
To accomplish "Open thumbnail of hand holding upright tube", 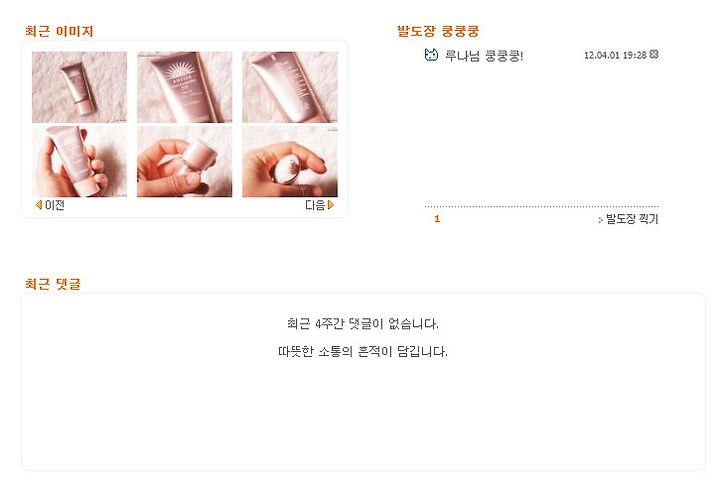I will [x=79, y=162].
